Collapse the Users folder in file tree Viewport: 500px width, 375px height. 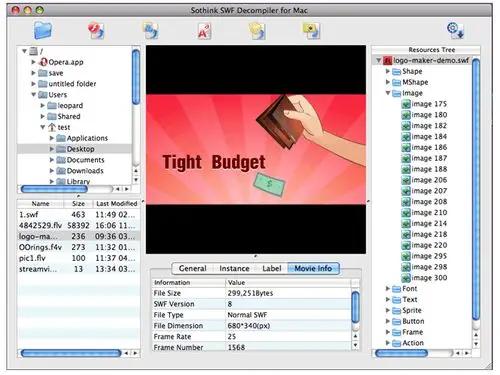pyautogui.click(x=33, y=95)
